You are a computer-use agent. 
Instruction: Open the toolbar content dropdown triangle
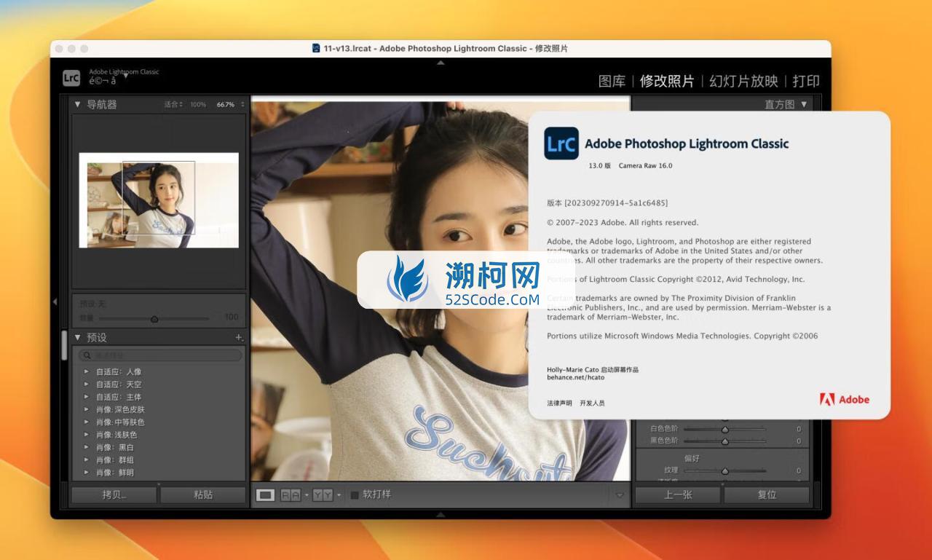(620, 495)
